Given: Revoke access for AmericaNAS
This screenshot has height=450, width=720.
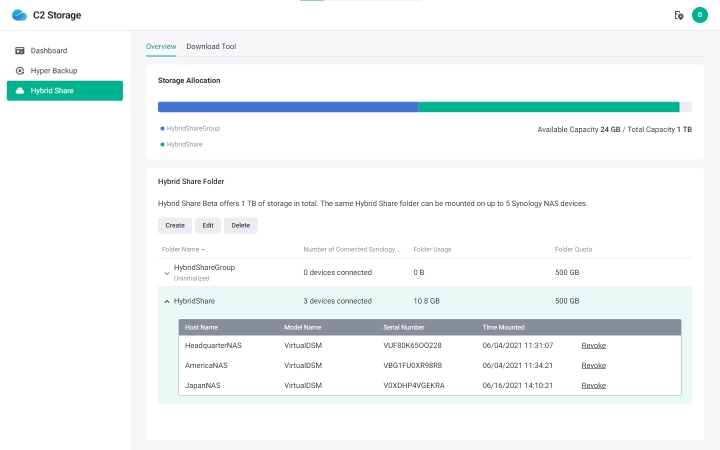Looking at the screenshot, I should coord(593,366).
